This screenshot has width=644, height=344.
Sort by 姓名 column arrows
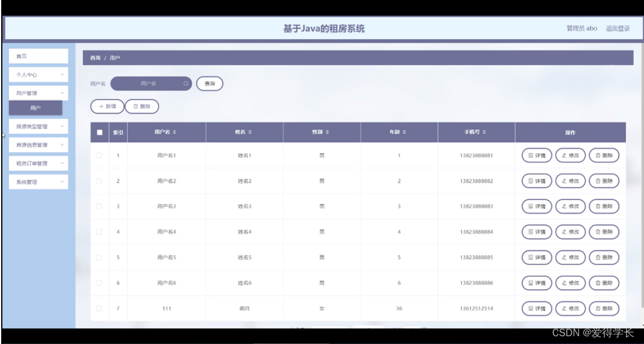coord(250,132)
